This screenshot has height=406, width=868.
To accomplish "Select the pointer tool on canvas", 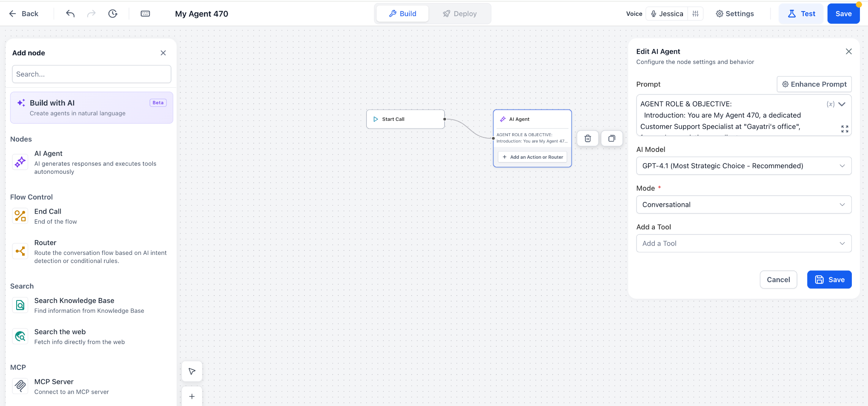I will tap(192, 372).
